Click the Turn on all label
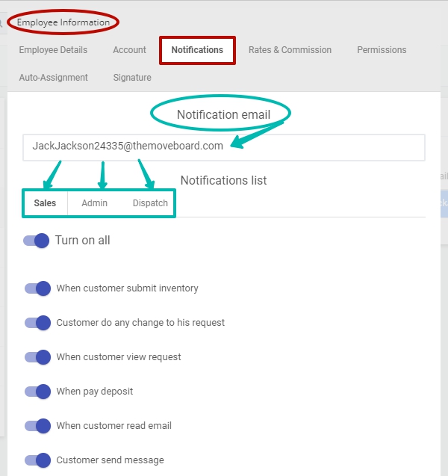The width and height of the screenshot is (448, 476). click(x=82, y=241)
